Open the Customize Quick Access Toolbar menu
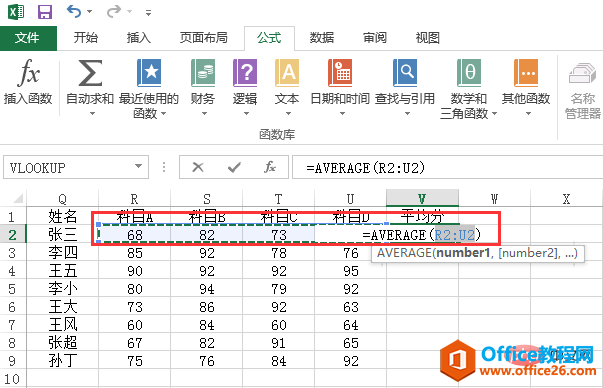Image resolution: width=603 pixels, height=388 pixels. click(148, 13)
